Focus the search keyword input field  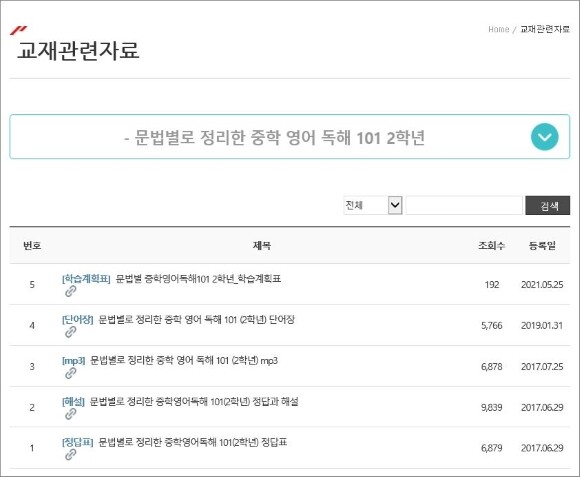(x=464, y=205)
